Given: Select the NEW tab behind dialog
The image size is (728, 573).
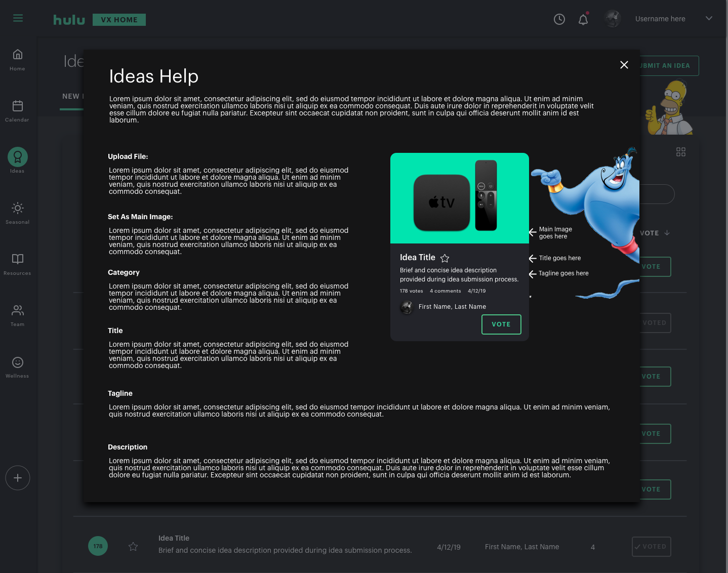Looking at the screenshot, I should click(x=72, y=96).
